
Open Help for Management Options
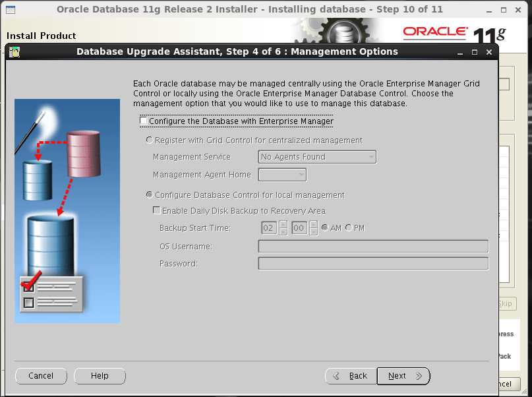pos(100,376)
